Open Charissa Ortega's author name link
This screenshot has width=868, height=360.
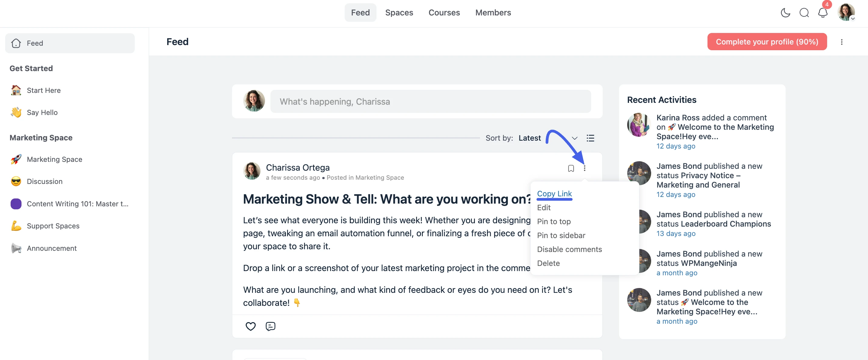(297, 168)
